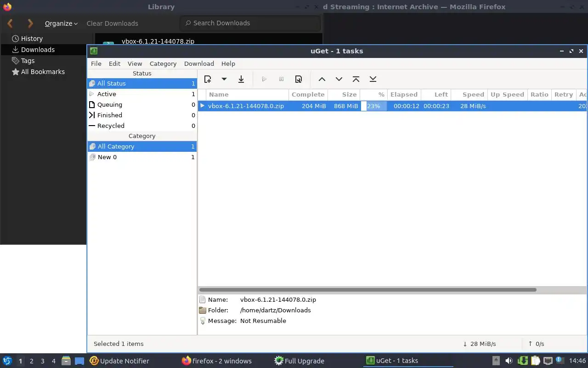Click the volume speaker icon in system tray
588x368 pixels.
tap(509, 361)
